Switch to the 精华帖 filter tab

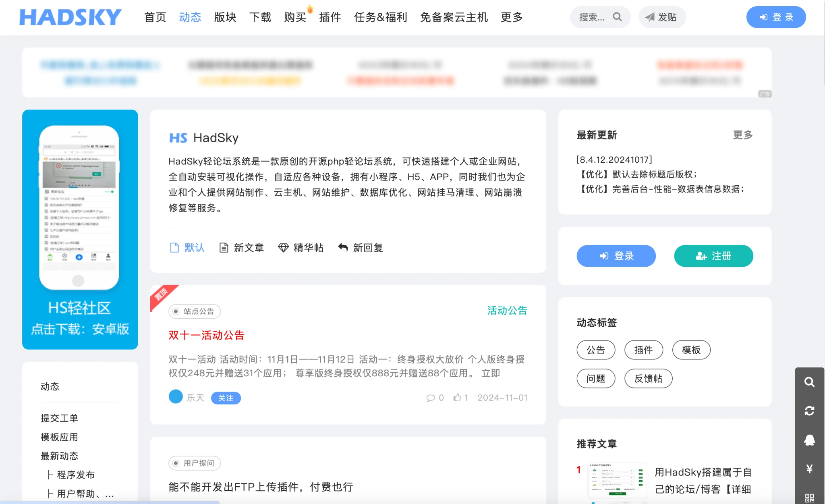pyautogui.click(x=301, y=247)
